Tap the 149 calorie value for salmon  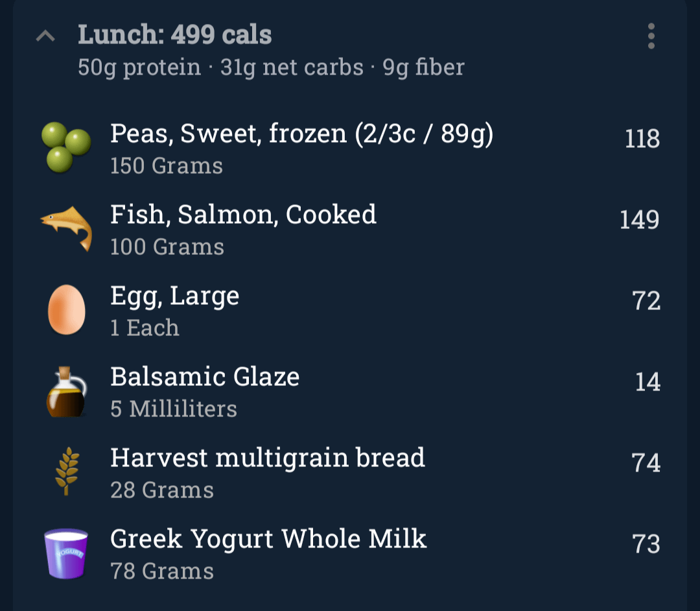pyautogui.click(x=639, y=220)
